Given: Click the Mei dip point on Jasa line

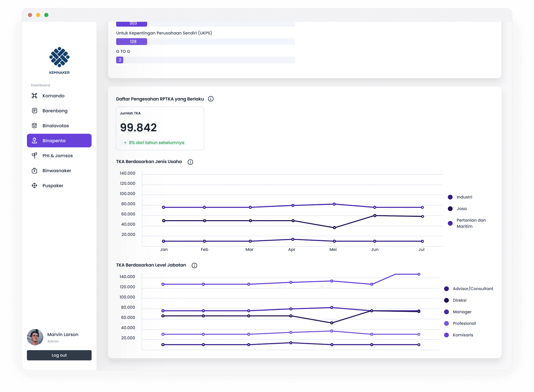Looking at the screenshot, I should 334,228.
